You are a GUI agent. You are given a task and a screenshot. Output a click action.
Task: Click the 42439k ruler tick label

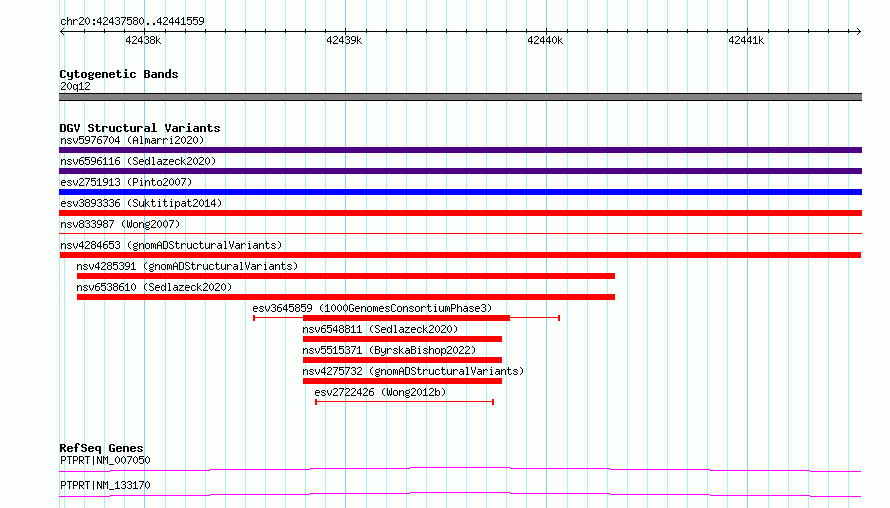click(x=344, y=40)
